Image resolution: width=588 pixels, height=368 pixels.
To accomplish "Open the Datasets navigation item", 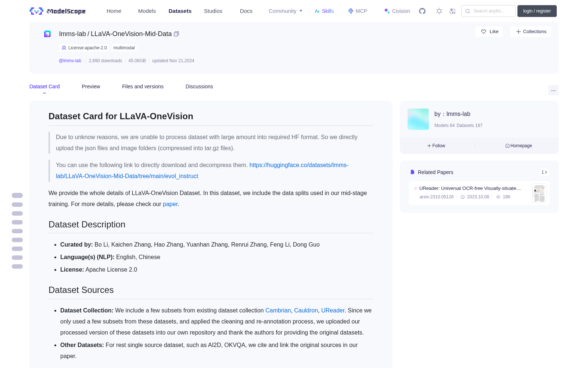I will pyautogui.click(x=180, y=11).
